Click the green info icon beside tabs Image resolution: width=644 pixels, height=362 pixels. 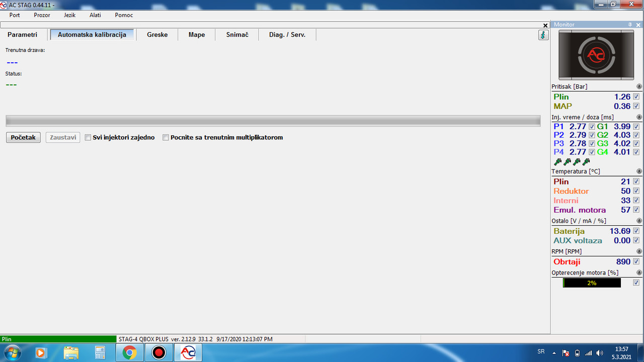click(x=543, y=35)
